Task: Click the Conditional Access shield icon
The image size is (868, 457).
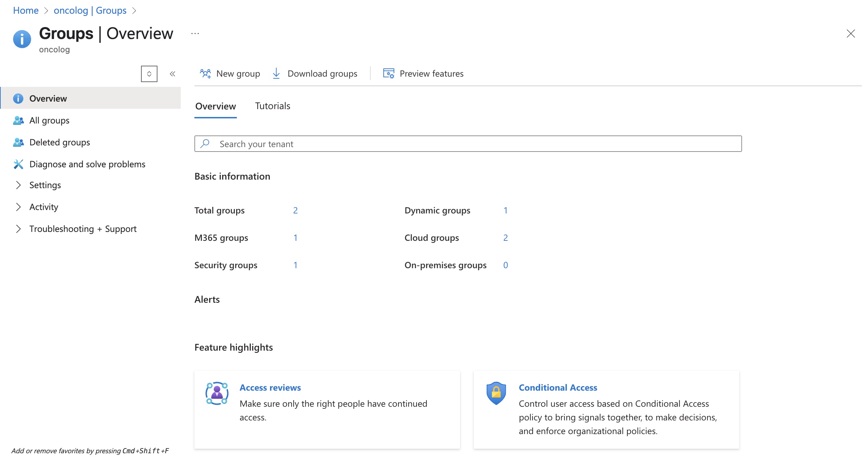Action: point(496,393)
